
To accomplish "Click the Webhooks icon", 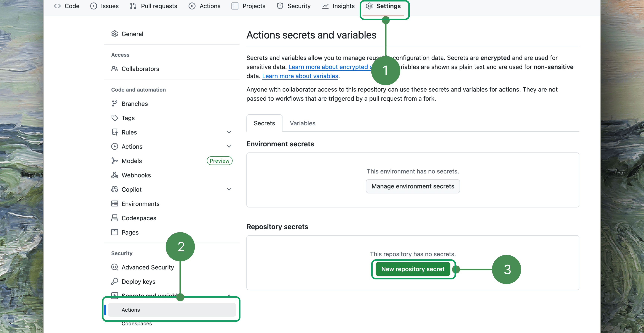I will click(114, 175).
